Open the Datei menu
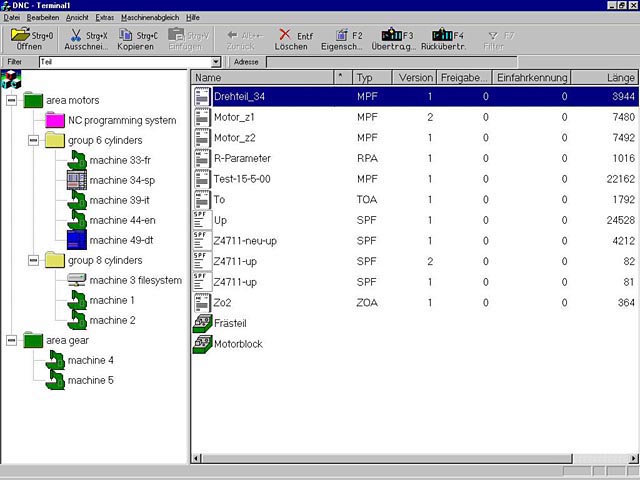Image resolution: width=640 pixels, height=480 pixels. pyautogui.click(x=11, y=18)
